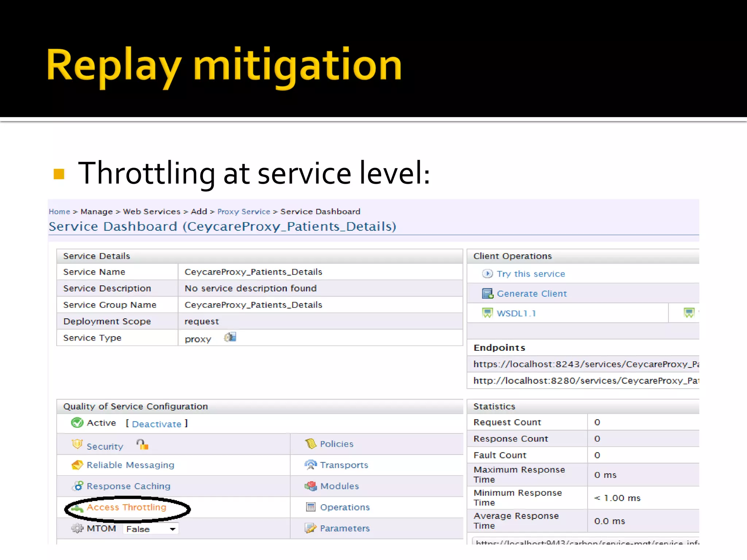Viewport: 747px width, 560px height.
Task: Click the Statistics panel header
Action: [583, 406]
